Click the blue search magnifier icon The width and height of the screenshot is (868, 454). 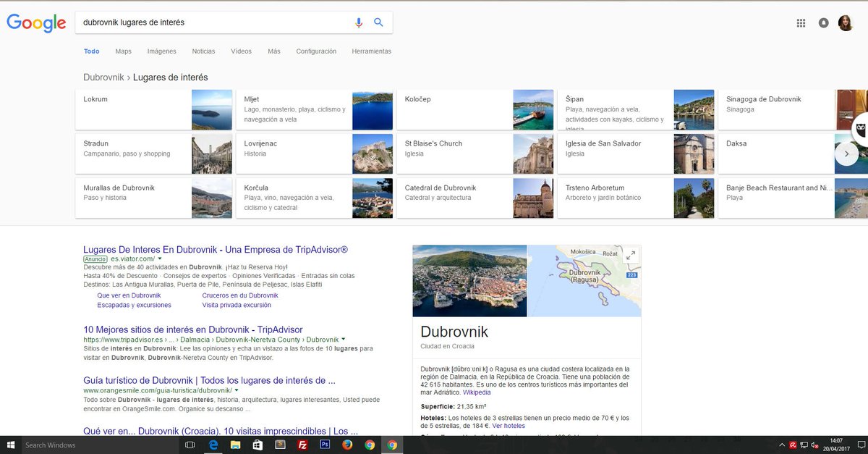point(378,22)
